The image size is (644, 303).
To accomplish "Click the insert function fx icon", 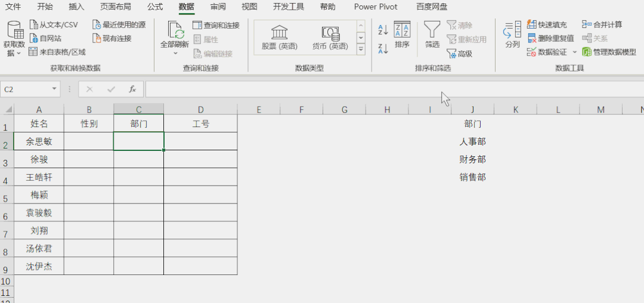I will [132, 89].
